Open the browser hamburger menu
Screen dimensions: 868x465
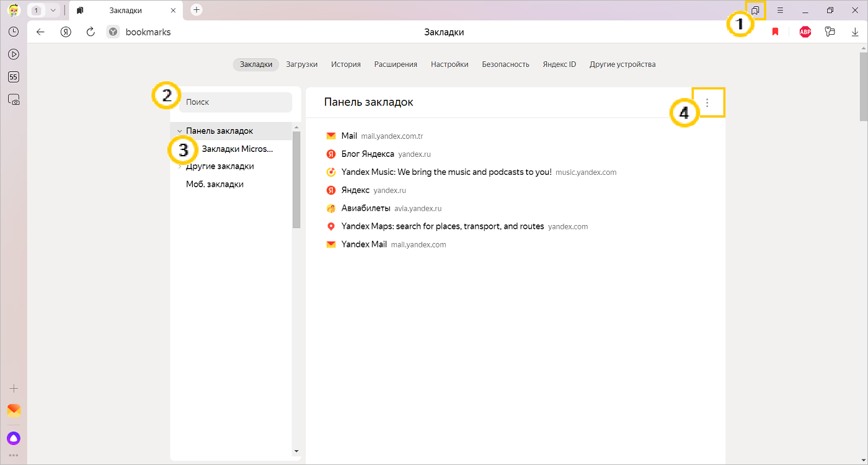point(780,11)
